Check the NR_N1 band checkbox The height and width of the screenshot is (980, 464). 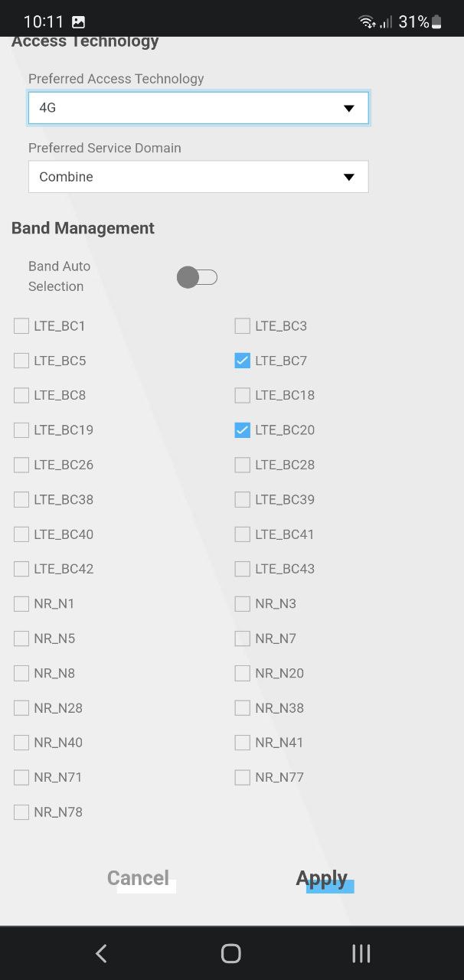(x=21, y=604)
